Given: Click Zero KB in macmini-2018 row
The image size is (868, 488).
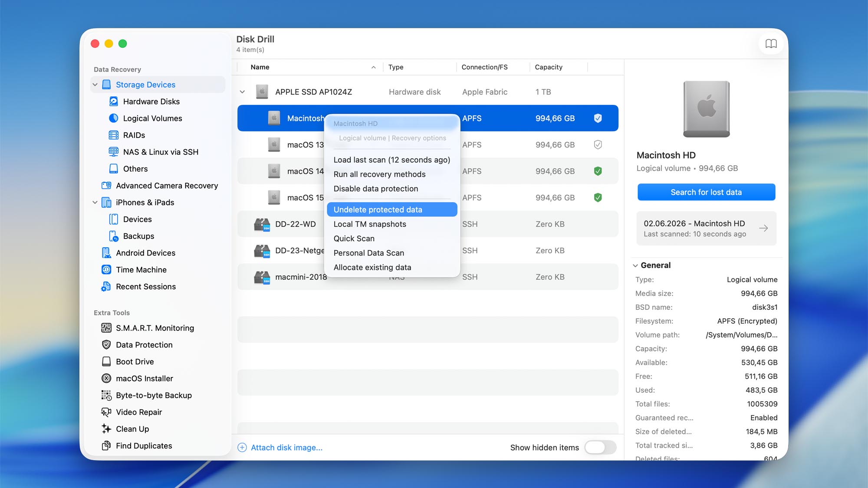Looking at the screenshot, I should (550, 277).
